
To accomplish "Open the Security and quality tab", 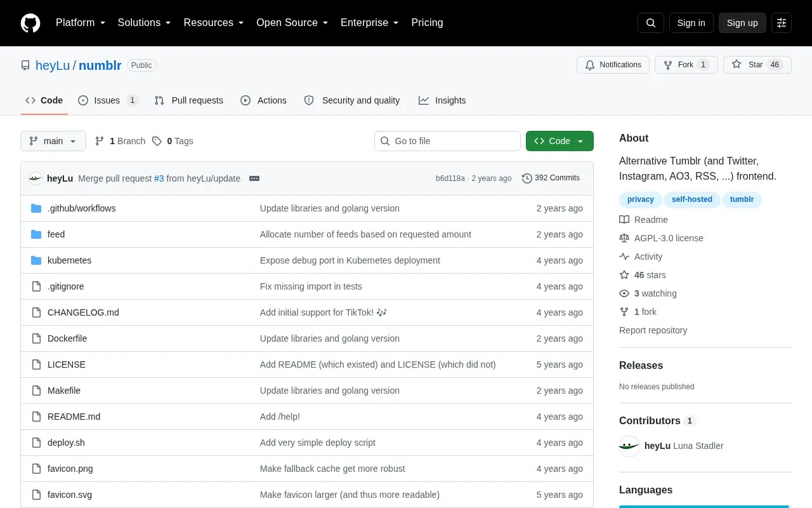I will (x=352, y=100).
